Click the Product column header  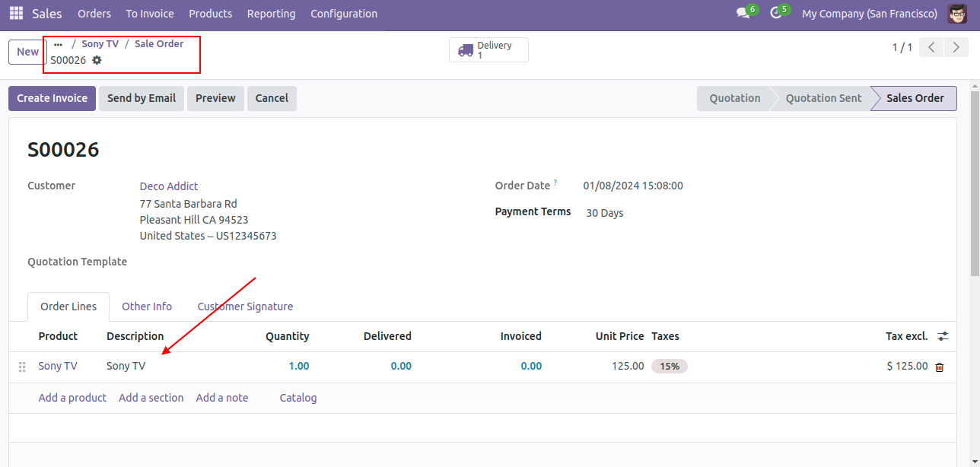coord(58,336)
